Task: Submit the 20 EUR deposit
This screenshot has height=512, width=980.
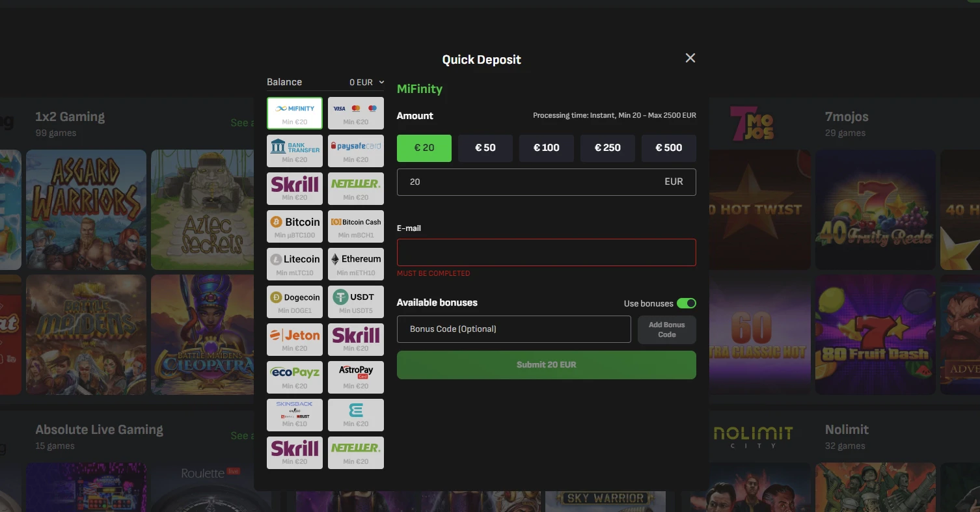Action: [x=547, y=365]
